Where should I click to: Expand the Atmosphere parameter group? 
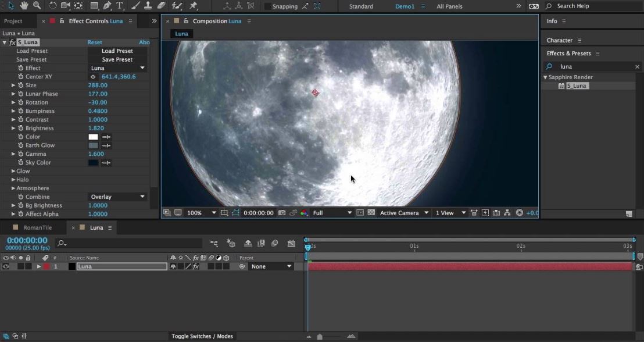(13, 188)
